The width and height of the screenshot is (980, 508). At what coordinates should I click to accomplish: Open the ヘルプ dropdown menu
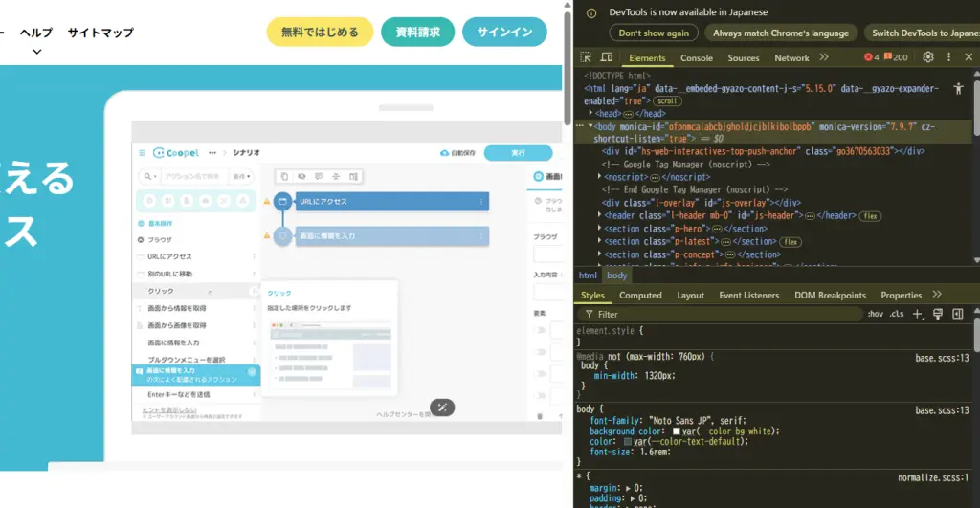[x=36, y=39]
